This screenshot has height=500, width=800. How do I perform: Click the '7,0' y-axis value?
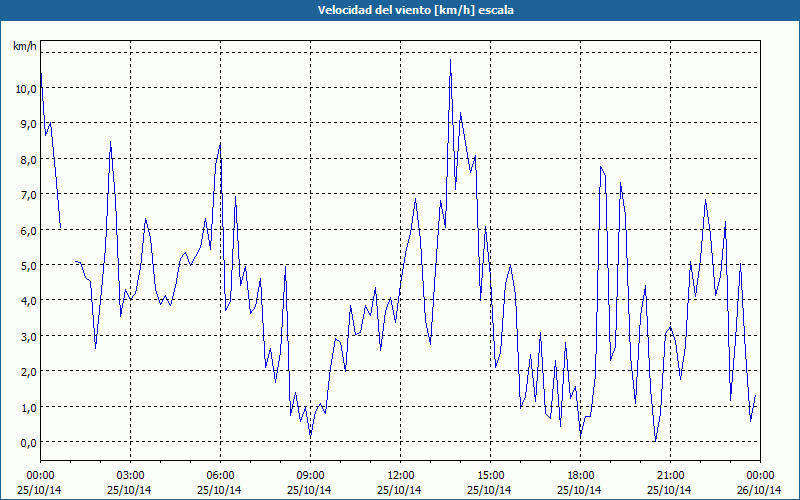click(x=28, y=195)
